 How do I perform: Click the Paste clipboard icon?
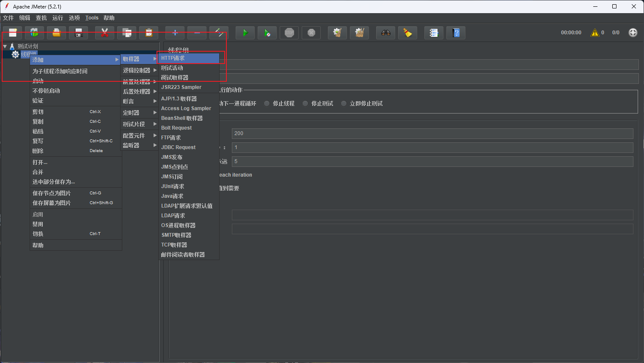point(149,33)
